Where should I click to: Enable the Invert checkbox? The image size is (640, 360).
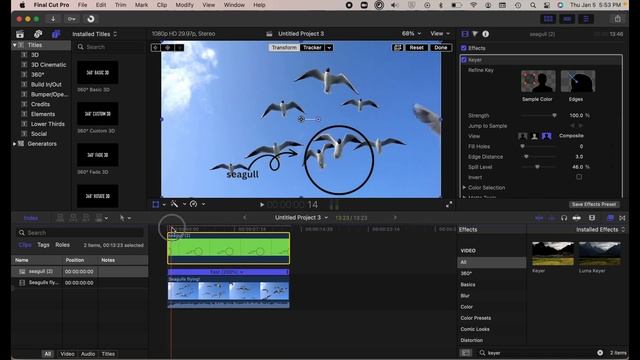point(579,177)
